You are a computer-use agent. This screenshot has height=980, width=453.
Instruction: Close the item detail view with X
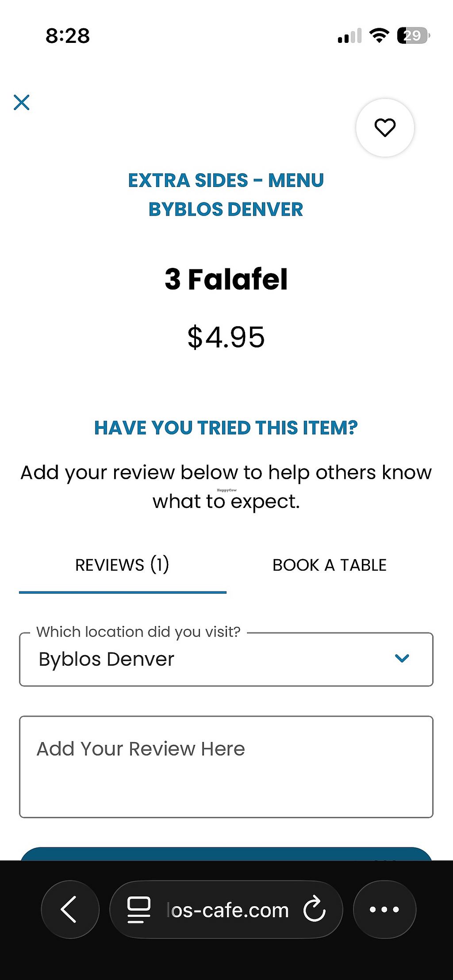pos(22,102)
